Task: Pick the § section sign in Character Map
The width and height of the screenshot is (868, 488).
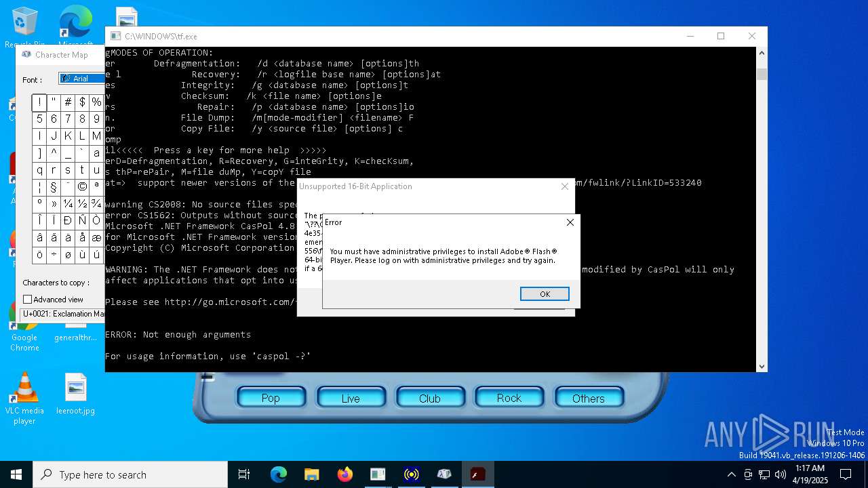Action: tap(54, 187)
